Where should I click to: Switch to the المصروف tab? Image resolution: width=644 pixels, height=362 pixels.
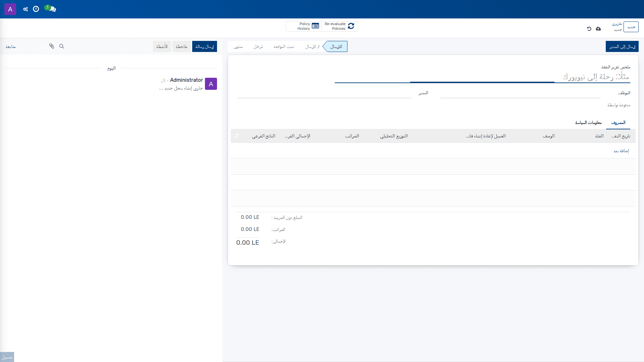[x=618, y=123]
